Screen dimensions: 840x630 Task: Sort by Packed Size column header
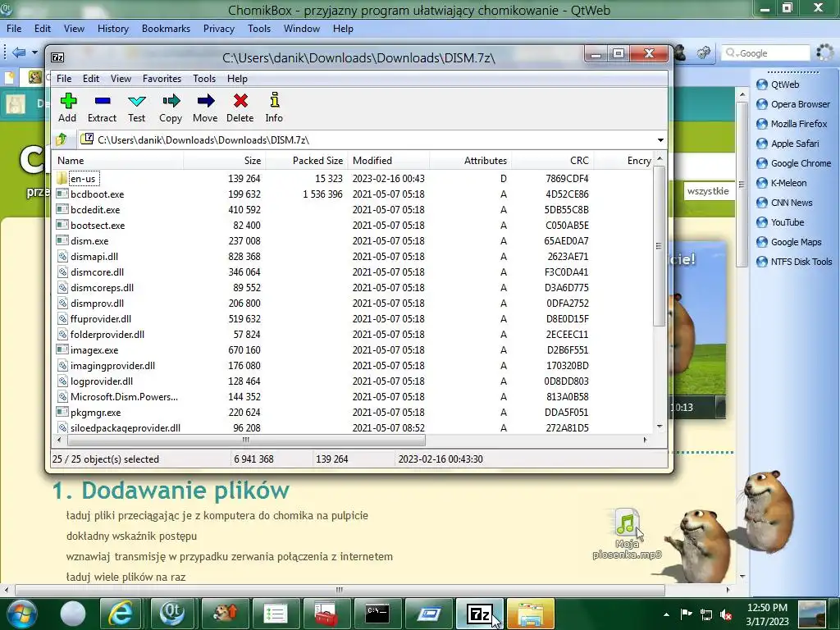(x=307, y=161)
